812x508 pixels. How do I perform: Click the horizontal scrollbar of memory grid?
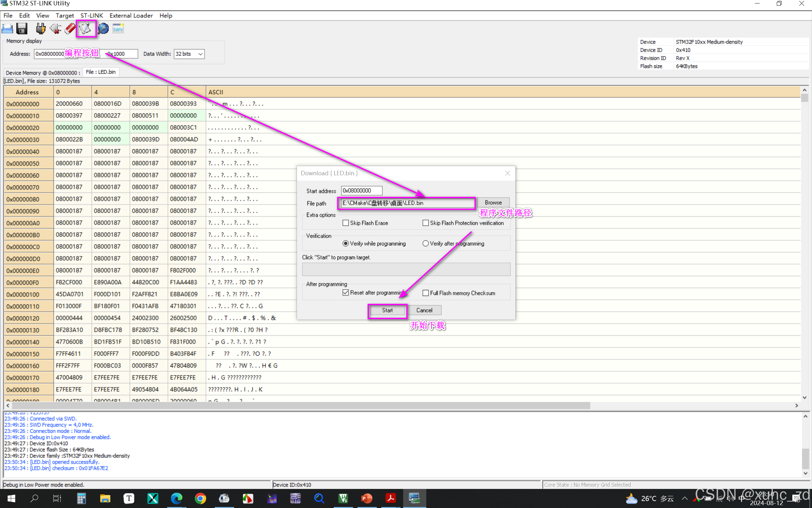coord(301,405)
